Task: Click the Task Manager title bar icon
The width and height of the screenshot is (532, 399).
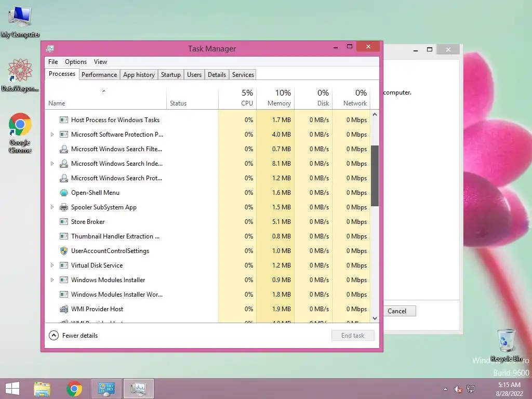Action: (x=50, y=48)
